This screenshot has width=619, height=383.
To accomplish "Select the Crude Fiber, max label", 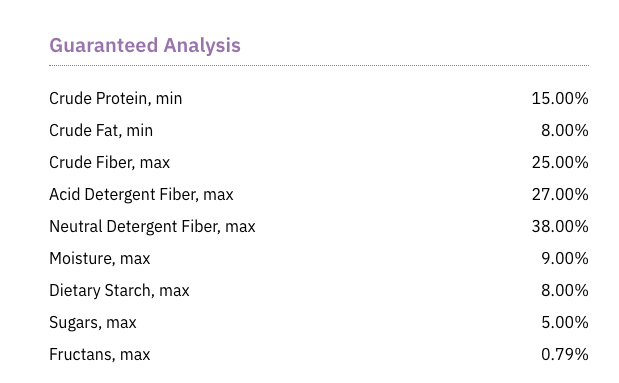I will click(110, 162).
